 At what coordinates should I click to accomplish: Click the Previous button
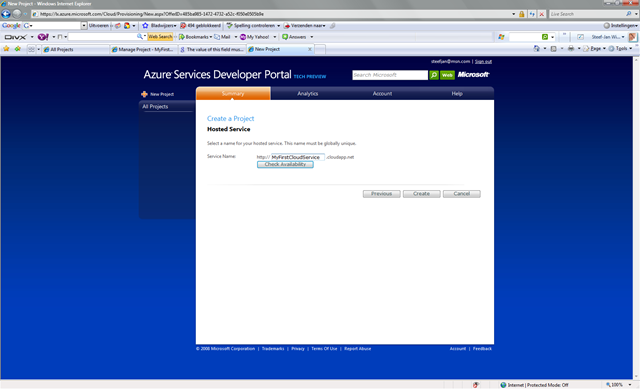(382, 194)
